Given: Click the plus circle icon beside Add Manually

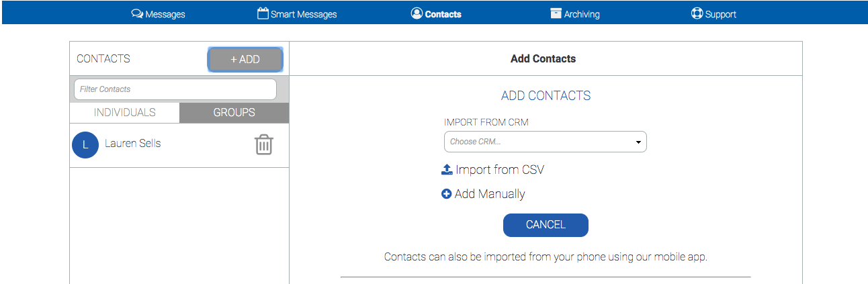Looking at the screenshot, I should (447, 194).
